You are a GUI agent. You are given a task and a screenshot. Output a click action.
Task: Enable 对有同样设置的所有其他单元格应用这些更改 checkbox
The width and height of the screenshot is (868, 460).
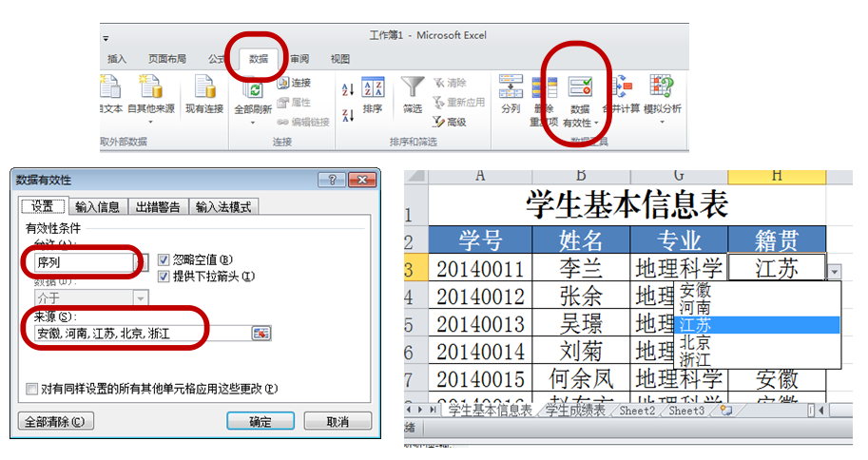pos(32,389)
